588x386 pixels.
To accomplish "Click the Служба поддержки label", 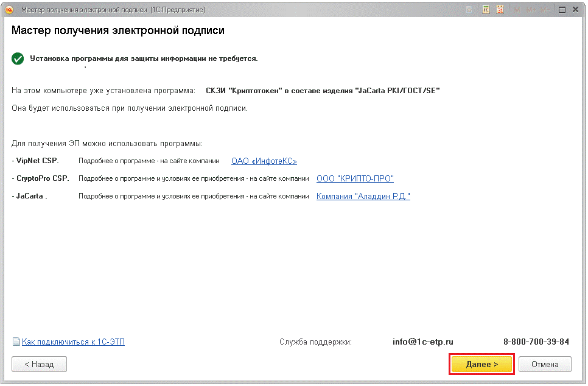I will (315, 342).
